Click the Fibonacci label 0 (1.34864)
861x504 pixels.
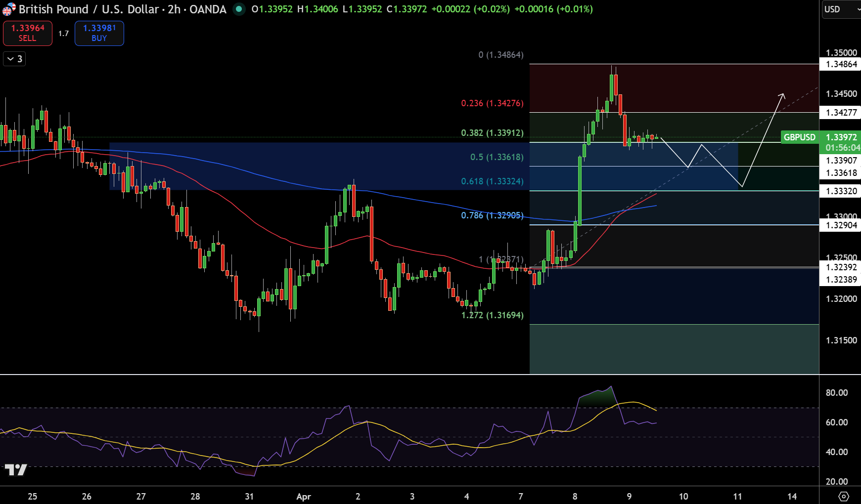click(500, 55)
